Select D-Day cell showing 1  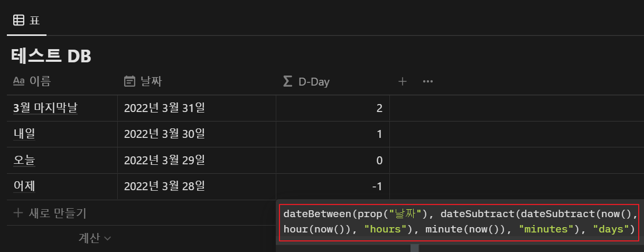[x=333, y=134]
